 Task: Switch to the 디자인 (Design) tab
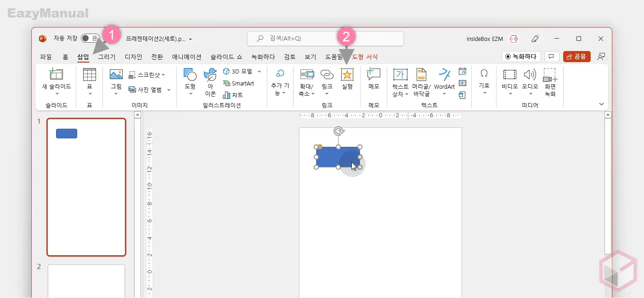[x=133, y=57]
